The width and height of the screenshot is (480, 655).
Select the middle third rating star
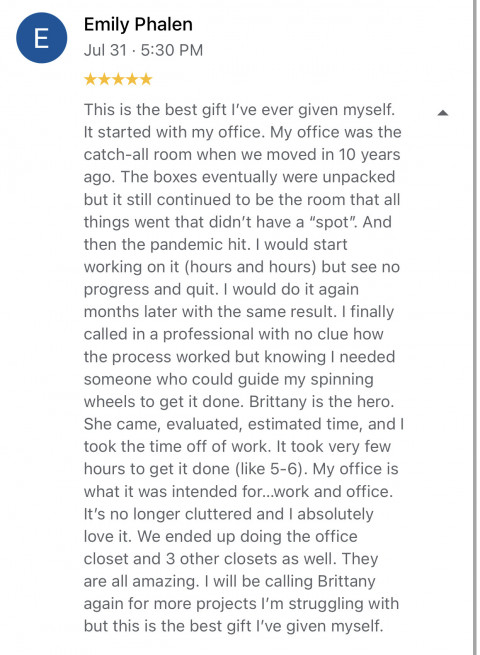(118, 79)
